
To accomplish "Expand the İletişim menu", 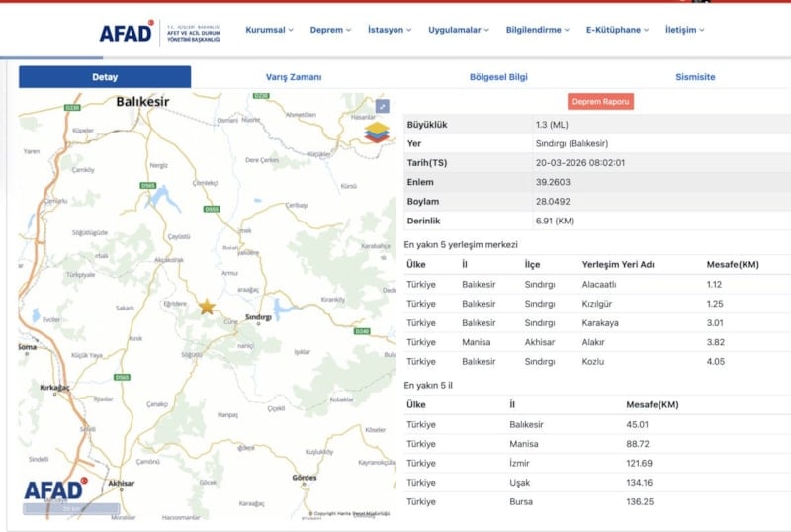I will point(684,30).
